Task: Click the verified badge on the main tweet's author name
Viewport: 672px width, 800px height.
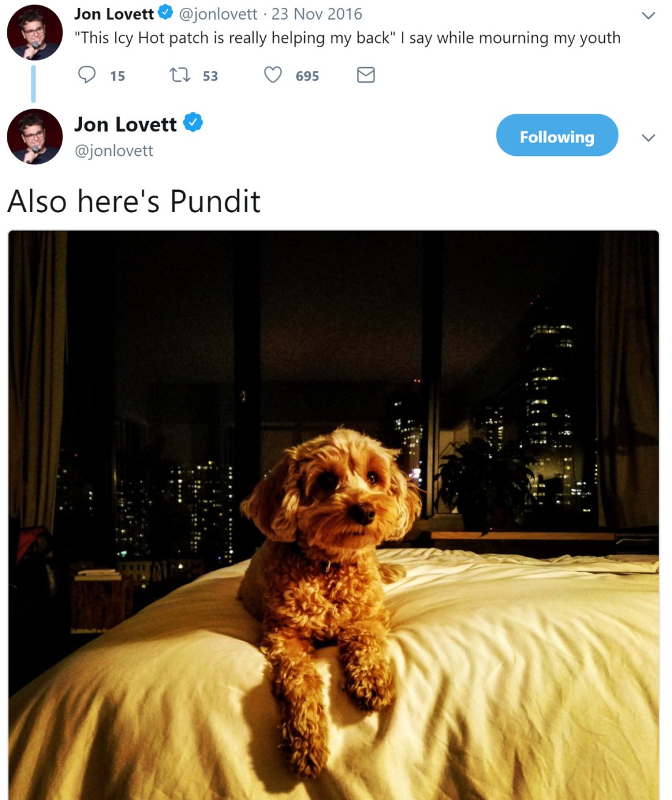Action: tap(193, 123)
